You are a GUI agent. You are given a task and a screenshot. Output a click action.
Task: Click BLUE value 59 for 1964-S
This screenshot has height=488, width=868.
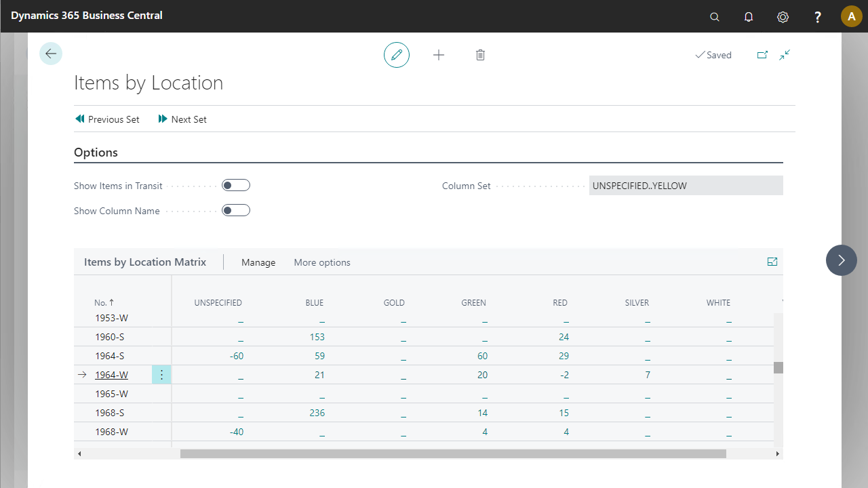pos(319,356)
